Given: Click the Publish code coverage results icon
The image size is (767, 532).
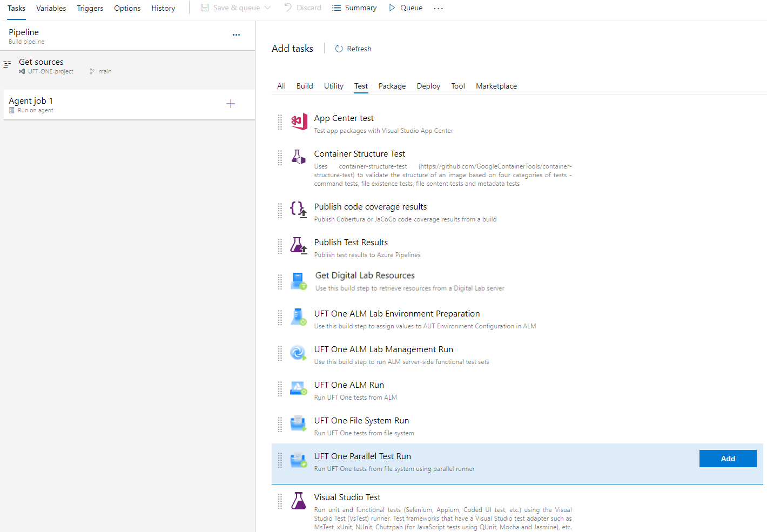Looking at the screenshot, I should (x=299, y=210).
